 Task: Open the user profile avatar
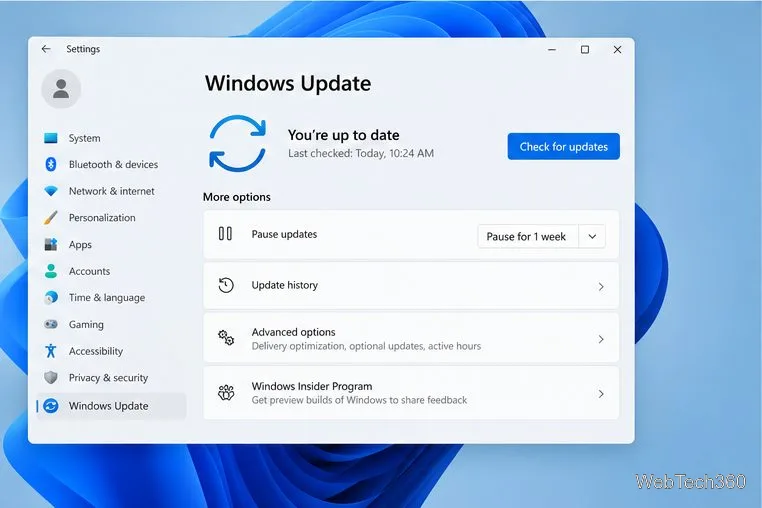click(61, 88)
